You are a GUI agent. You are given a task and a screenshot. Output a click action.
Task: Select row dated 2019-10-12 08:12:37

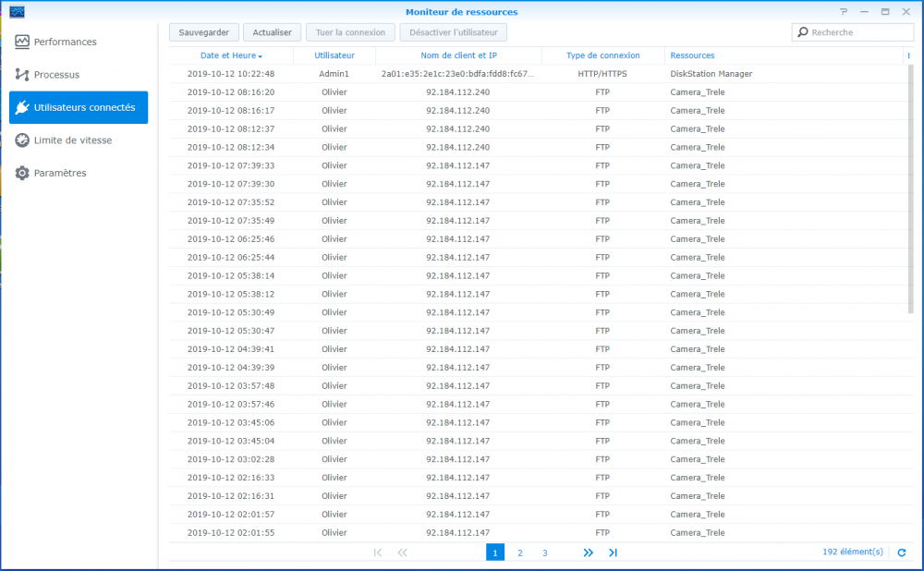tap(538, 128)
